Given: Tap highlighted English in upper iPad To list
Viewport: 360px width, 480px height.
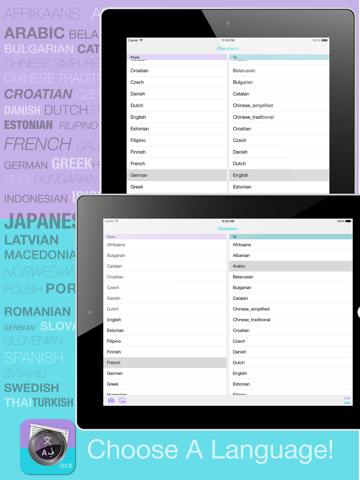Looking at the screenshot, I should click(279, 175).
